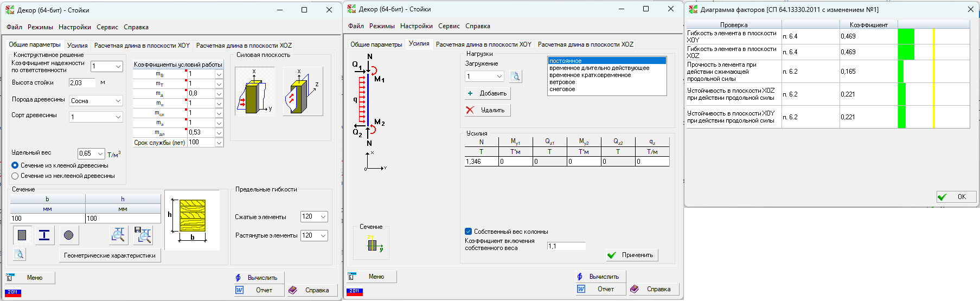
Task: Click the 'Высота стойки' input field
Action: tap(82, 83)
